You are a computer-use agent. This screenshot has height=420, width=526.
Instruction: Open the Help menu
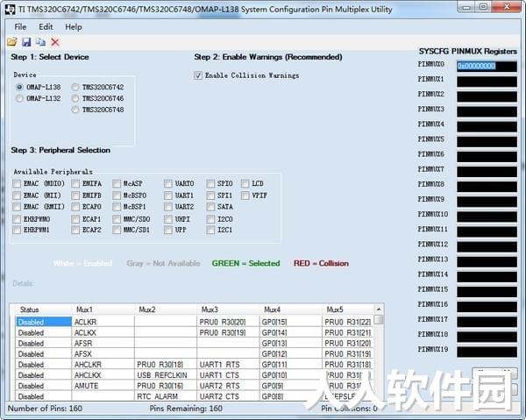tap(74, 27)
